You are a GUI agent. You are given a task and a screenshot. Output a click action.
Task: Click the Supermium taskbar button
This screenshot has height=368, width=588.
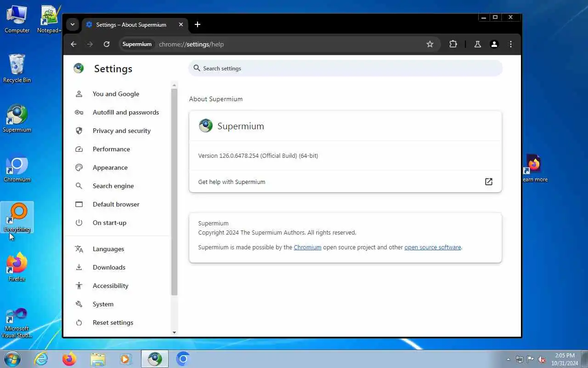(155, 359)
